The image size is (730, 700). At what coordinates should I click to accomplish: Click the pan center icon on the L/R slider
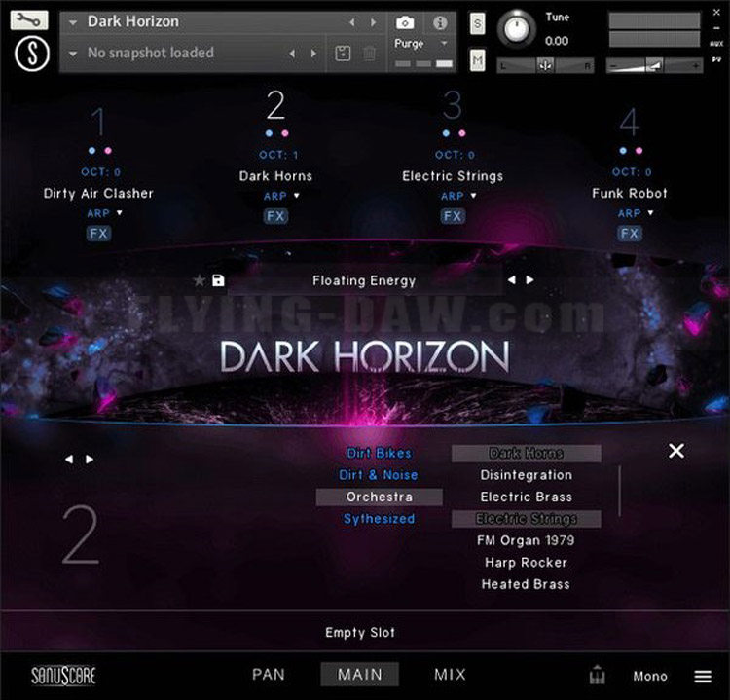[x=545, y=65]
